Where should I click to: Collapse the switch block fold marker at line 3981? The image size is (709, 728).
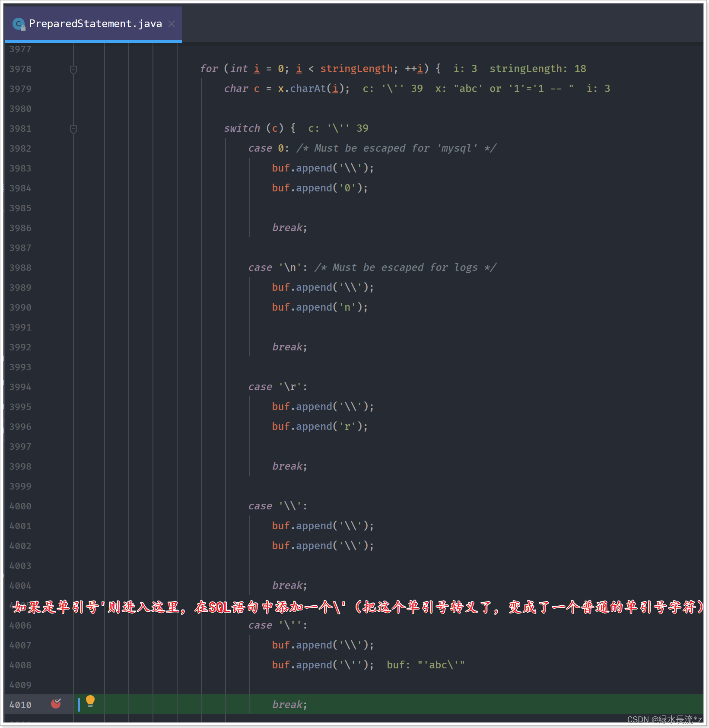(x=73, y=129)
